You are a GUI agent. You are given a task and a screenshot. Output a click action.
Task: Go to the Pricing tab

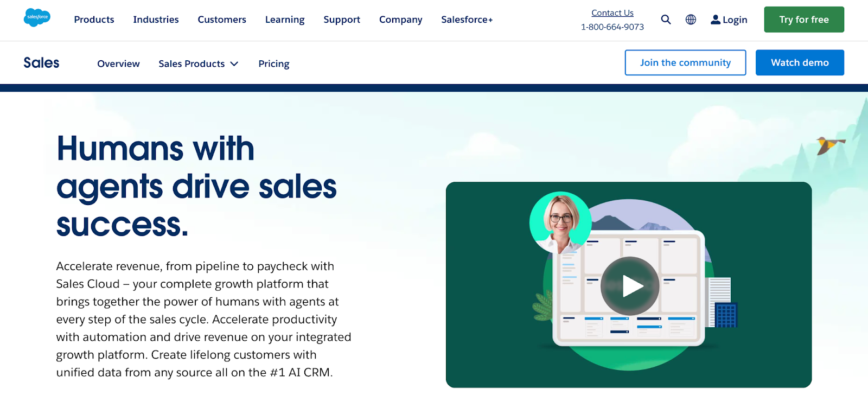[274, 64]
